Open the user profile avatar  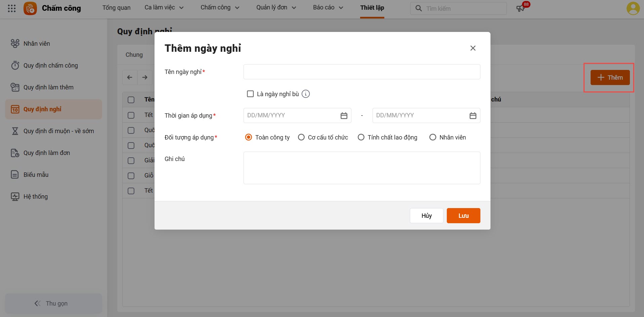tap(633, 8)
